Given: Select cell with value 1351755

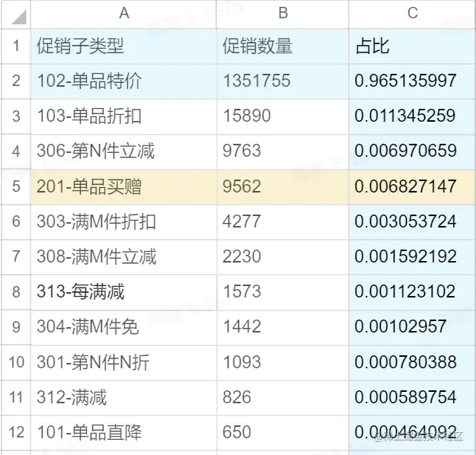Looking at the screenshot, I should pos(283,81).
